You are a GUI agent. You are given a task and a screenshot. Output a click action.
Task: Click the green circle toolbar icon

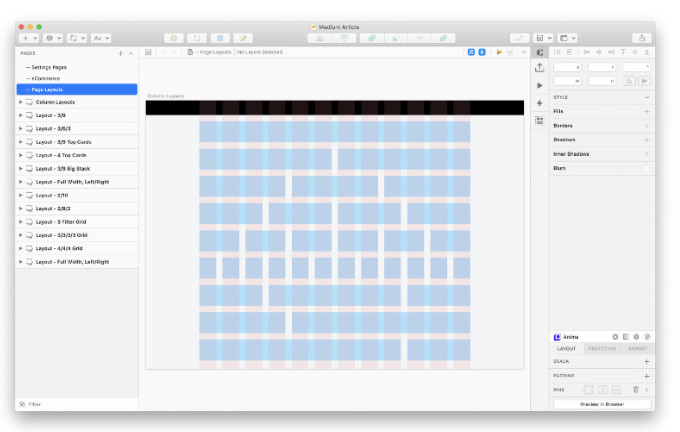(173, 38)
